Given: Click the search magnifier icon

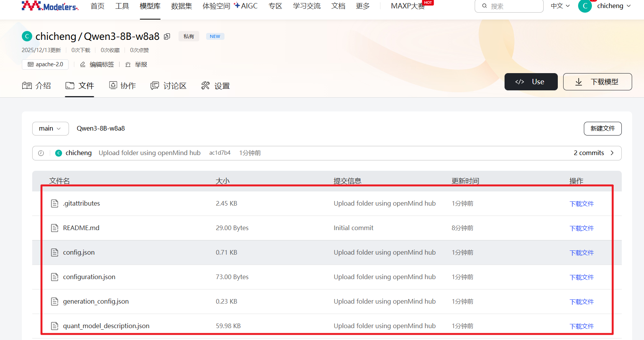Looking at the screenshot, I should pyautogui.click(x=485, y=6).
